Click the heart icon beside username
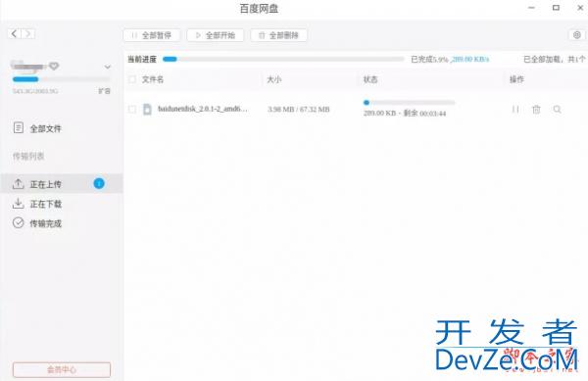Viewport: 588px width, 381px height. (x=54, y=67)
